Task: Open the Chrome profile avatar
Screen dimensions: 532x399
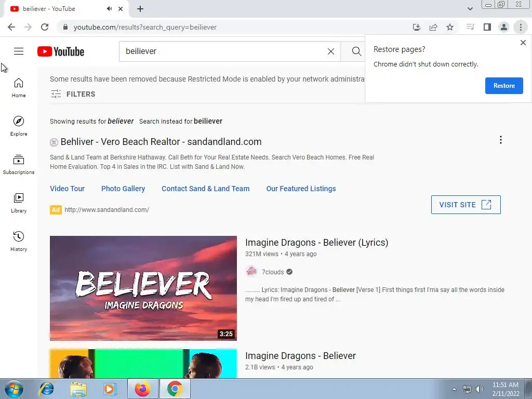Action: pyautogui.click(x=504, y=27)
